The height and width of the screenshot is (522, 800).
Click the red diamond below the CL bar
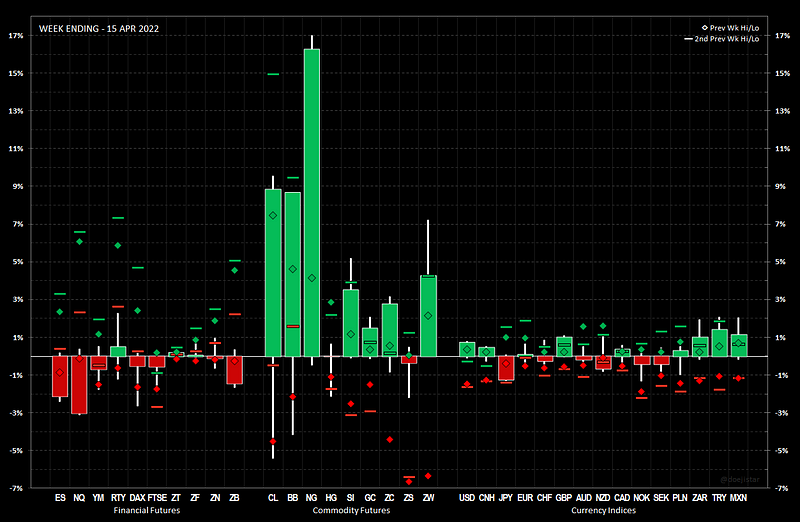click(272, 441)
